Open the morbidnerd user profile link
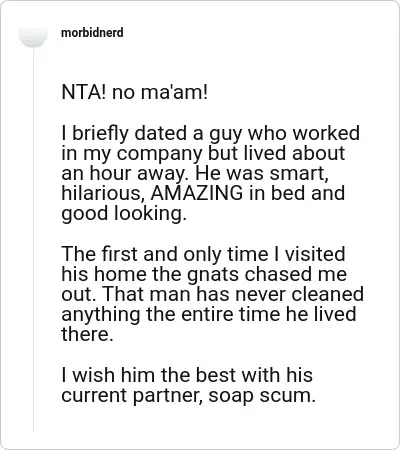This screenshot has height=450, width=400. [x=92, y=33]
